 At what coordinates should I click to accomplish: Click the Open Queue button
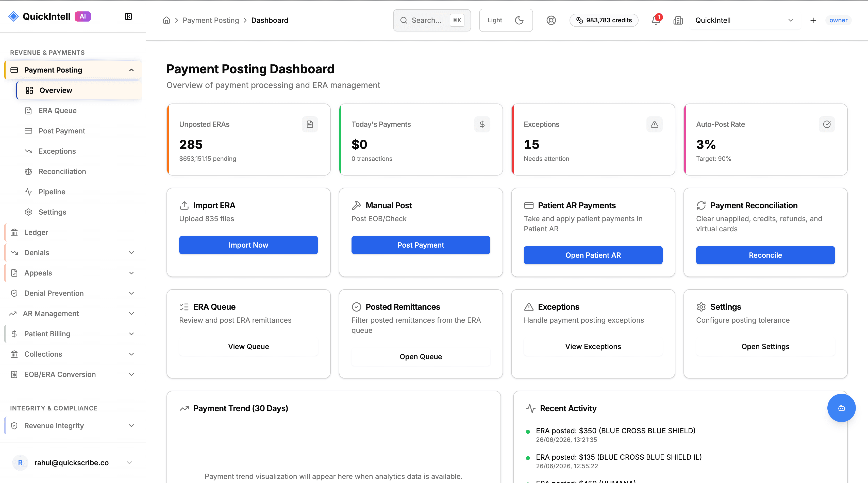click(421, 356)
